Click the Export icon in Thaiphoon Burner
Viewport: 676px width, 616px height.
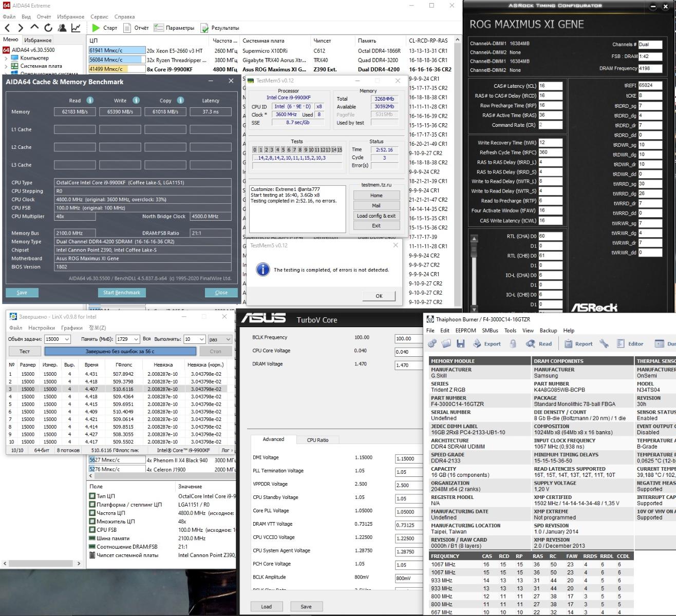pyautogui.click(x=477, y=344)
